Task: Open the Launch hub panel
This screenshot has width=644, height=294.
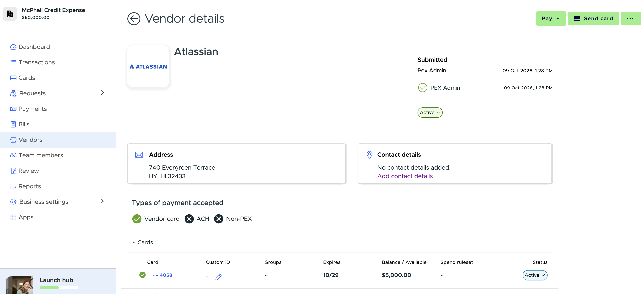Action: (x=58, y=282)
